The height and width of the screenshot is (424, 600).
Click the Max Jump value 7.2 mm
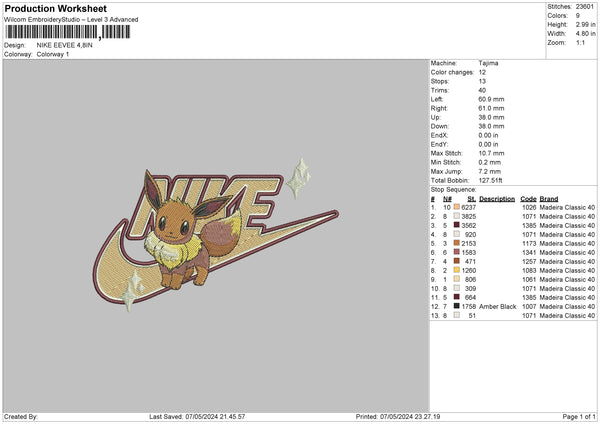click(490, 171)
